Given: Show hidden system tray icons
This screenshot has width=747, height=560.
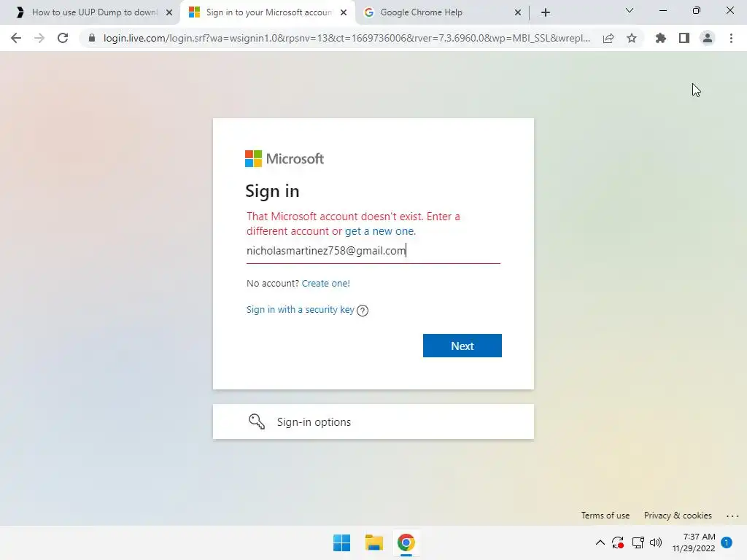Looking at the screenshot, I should [x=600, y=542].
